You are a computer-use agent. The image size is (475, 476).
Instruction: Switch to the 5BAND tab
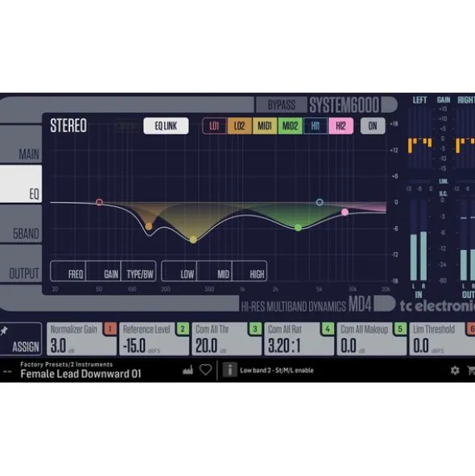(21, 224)
